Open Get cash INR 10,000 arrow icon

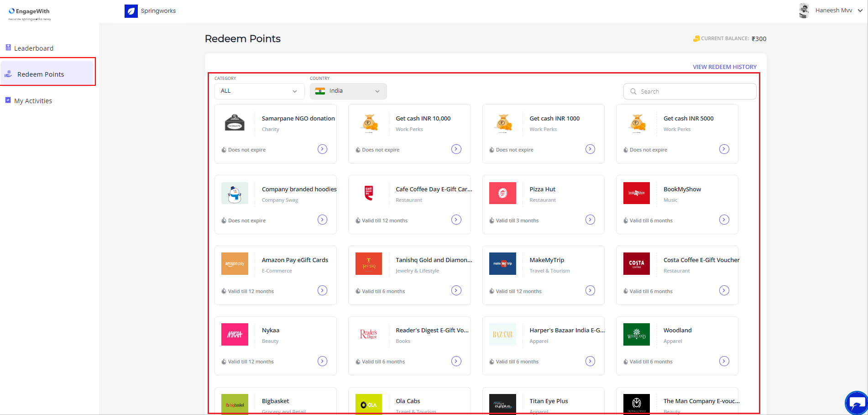456,149
